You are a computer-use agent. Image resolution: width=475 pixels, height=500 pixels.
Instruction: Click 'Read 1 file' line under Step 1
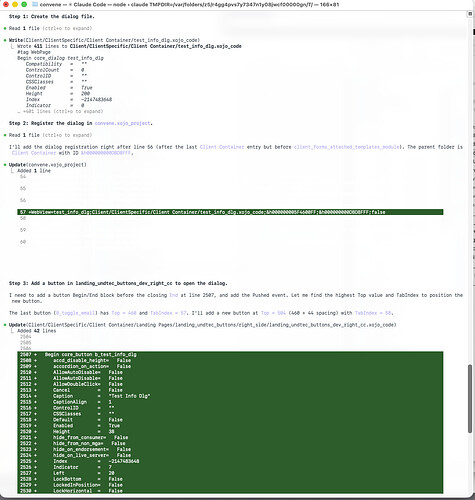[50, 28]
